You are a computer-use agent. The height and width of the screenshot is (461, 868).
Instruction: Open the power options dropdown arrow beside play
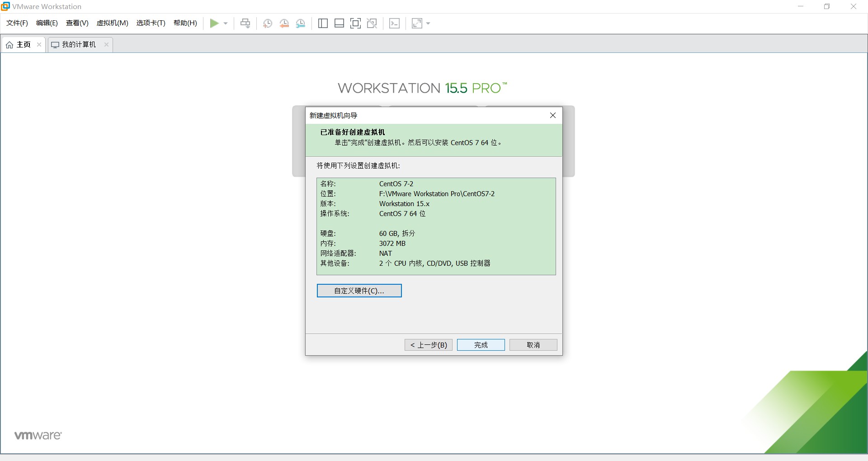click(226, 24)
